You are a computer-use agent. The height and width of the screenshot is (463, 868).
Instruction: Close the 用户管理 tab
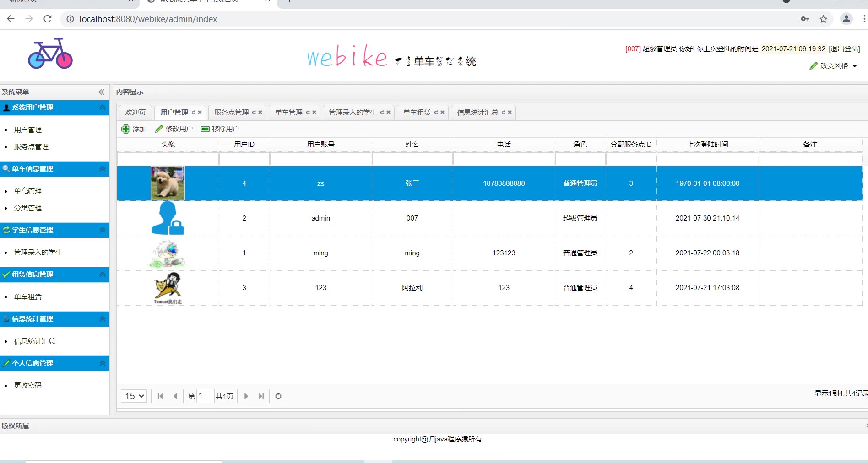pos(200,113)
